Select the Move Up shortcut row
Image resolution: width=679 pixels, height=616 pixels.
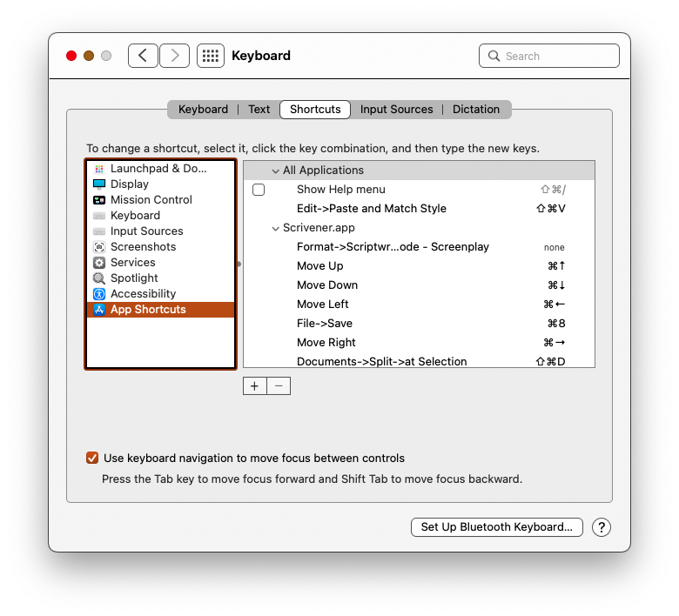420,265
